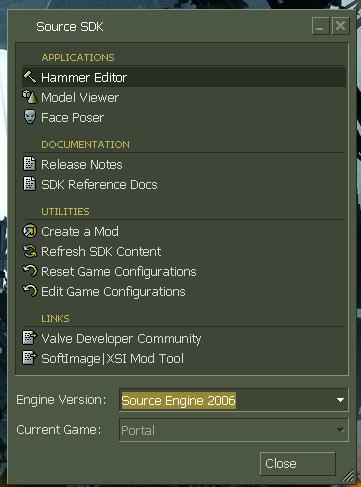Image resolution: width=361 pixels, height=487 pixels.
Task: Click the Refresh SDK Content arrows icon
Action: 30,251
